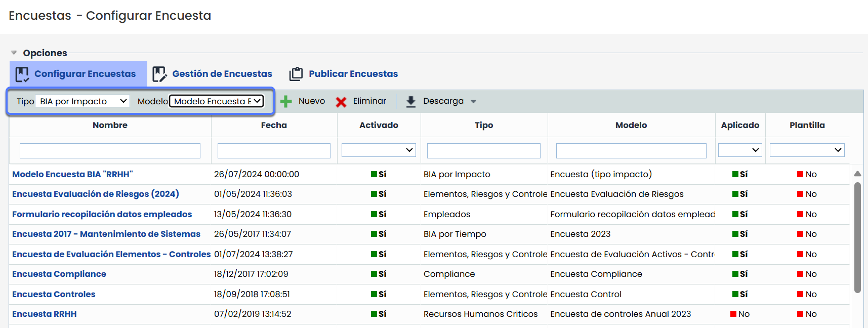Viewport: 868px width, 328px height.
Task: Click the Gestión de Encuestas edit icon
Action: pyautogui.click(x=159, y=74)
